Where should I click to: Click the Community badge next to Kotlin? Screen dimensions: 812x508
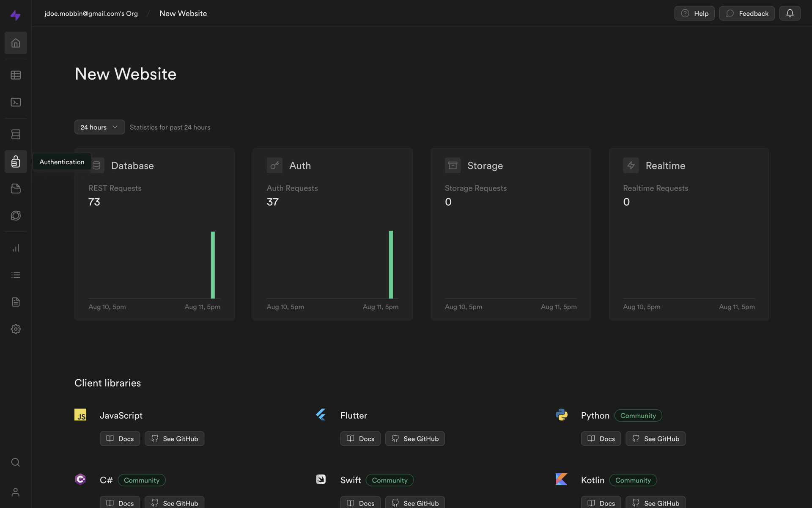click(633, 480)
